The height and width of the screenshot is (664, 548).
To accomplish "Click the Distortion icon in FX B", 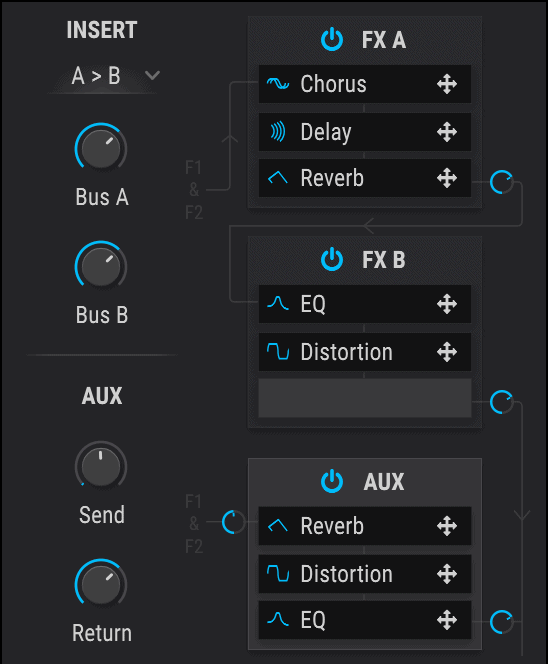I will pyautogui.click(x=278, y=351).
